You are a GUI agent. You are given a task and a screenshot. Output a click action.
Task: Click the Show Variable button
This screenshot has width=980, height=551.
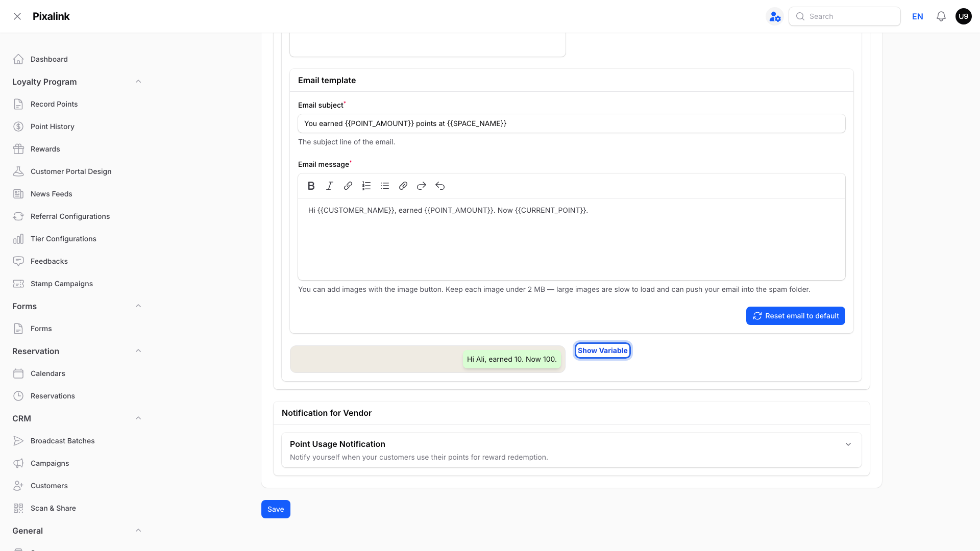(x=603, y=350)
